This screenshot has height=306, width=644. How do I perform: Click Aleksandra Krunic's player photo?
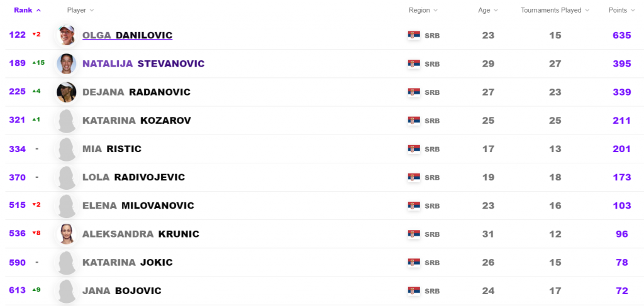(x=67, y=234)
